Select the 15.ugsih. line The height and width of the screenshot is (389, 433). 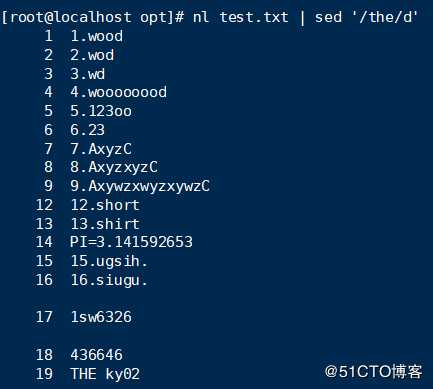click(x=109, y=261)
